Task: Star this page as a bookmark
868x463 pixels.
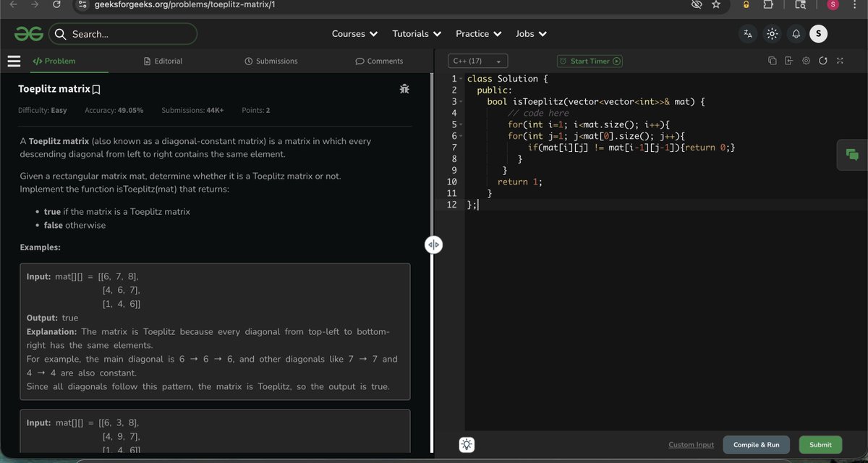Action: (x=716, y=4)
